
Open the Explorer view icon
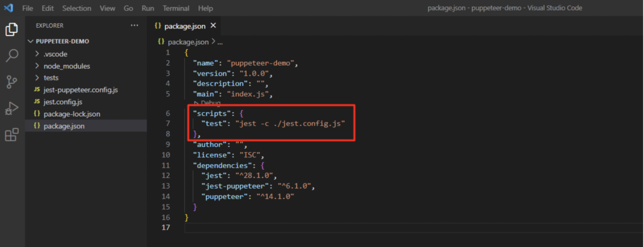point(11,29)
